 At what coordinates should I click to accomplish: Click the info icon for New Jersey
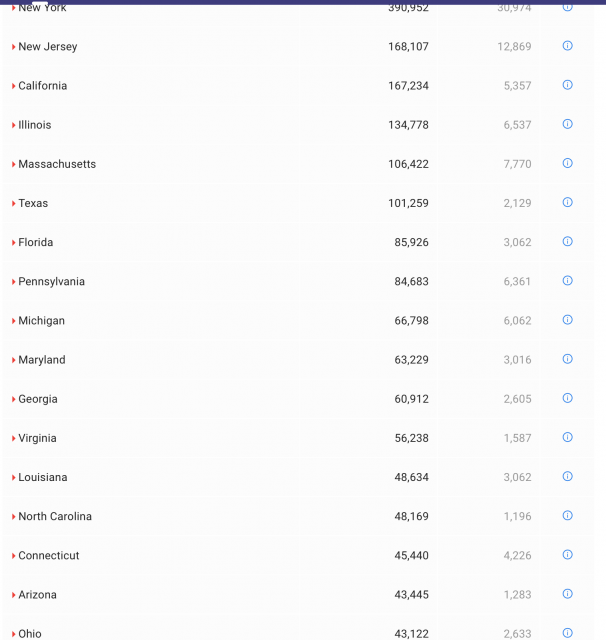pyautogui.click(x=567, y=46)
